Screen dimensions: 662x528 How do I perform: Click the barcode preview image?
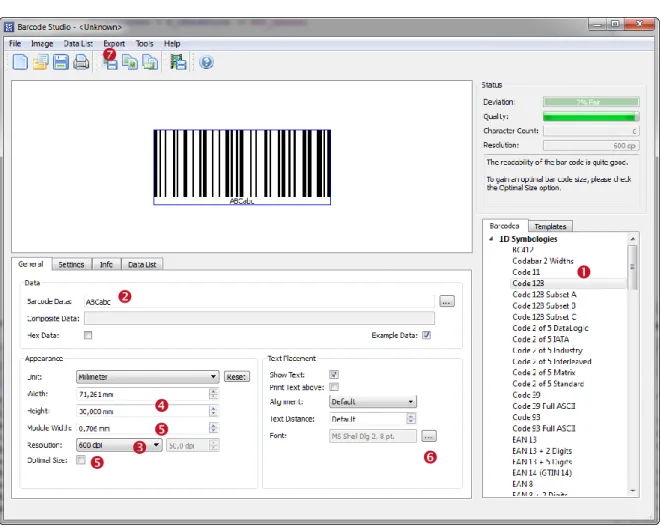click(242, 167)
